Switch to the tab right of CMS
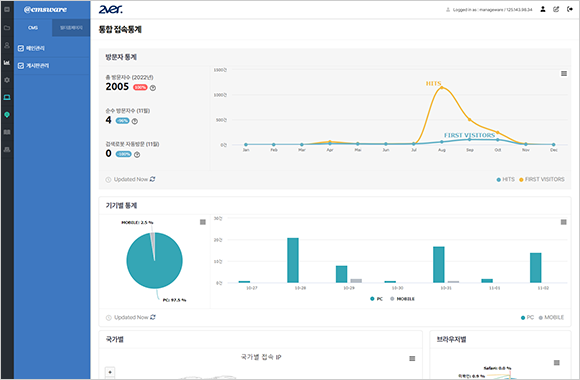Screen dimensions: 580x380 click(x=71, y=28)
